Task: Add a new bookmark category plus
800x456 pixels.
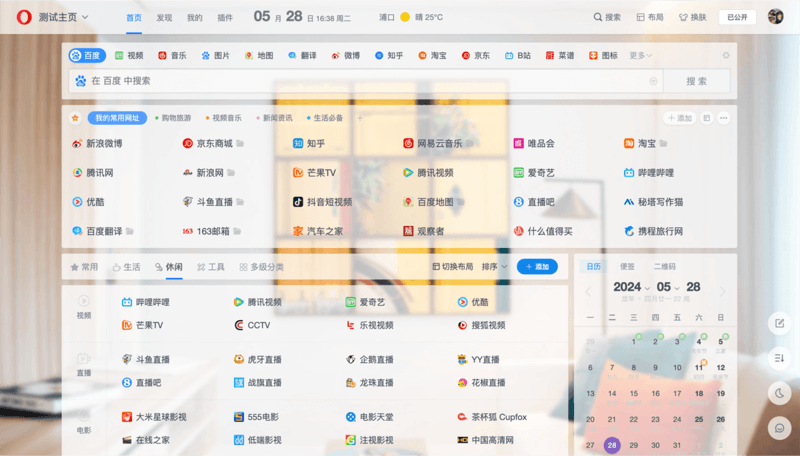Action: tap(360, 118)
